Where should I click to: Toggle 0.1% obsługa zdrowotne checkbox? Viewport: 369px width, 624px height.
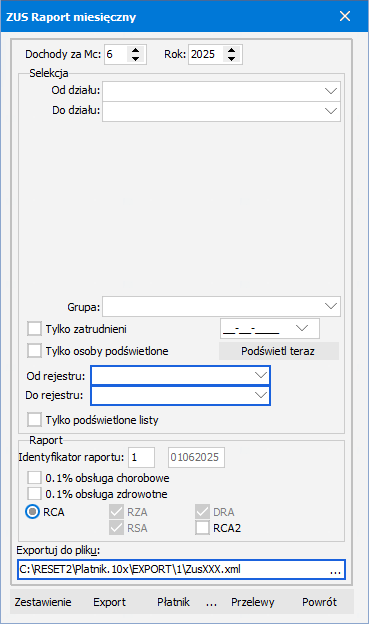coord(34,494)
